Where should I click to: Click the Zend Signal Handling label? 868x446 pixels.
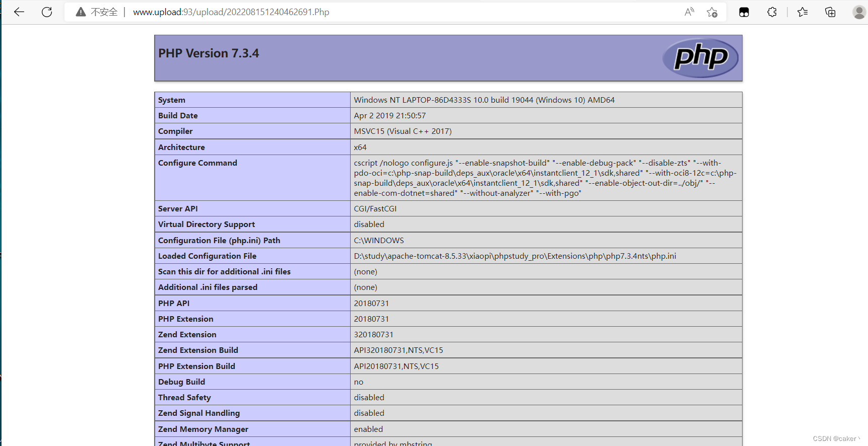pyautogui.click(x=199, y=413)
